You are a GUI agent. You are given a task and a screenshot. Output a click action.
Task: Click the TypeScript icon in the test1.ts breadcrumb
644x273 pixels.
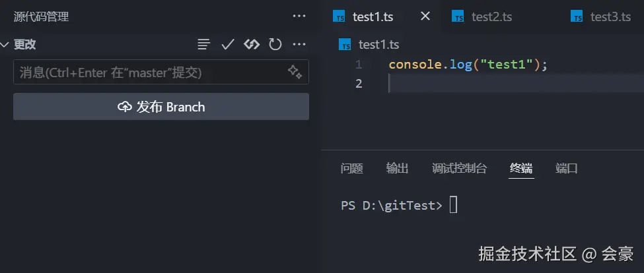point(344,45)
